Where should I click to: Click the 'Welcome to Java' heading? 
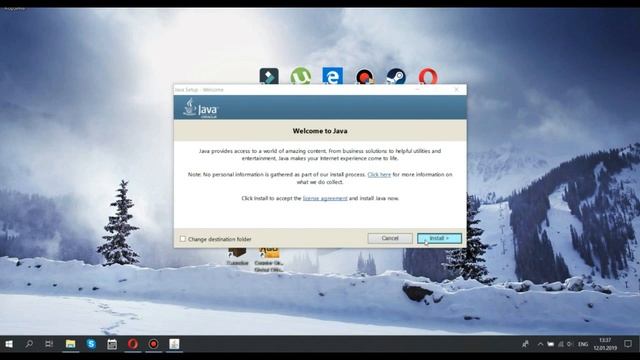tap(320, 131)
